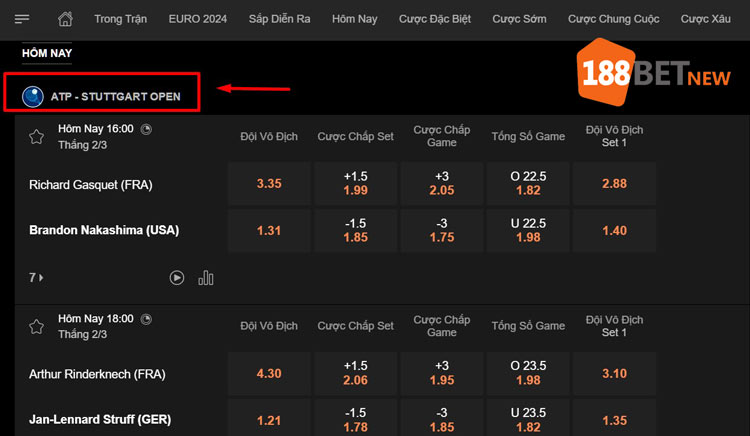The height and width of the screenshot is (436, 750).
Task: Bet on Arthur Rinderknech winner odds 4.30
Action: (269, 373)
